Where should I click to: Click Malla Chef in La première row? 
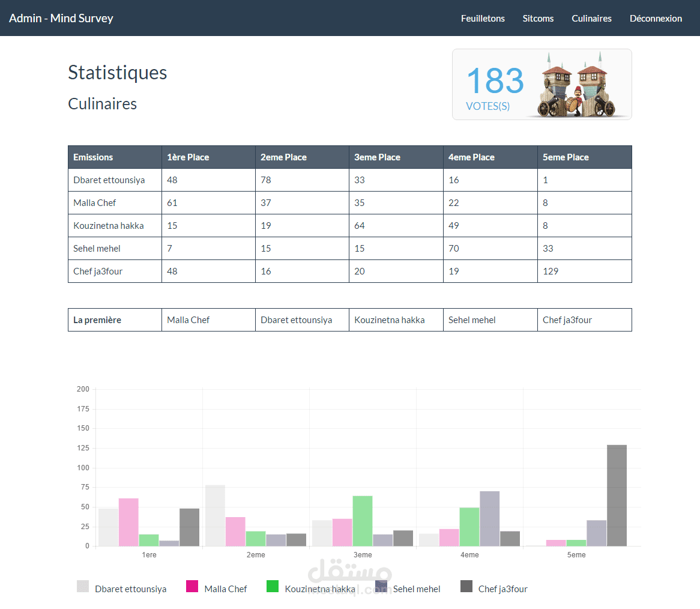(188, 320)
